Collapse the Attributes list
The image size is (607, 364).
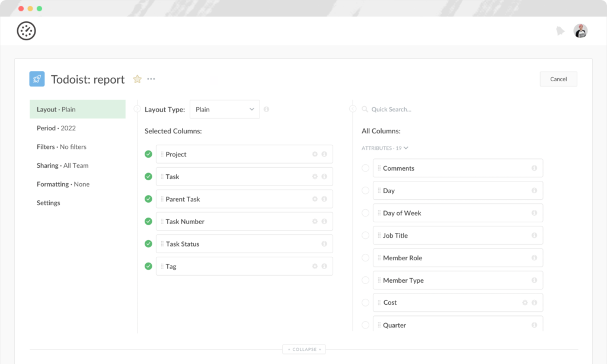(x=404, y=148)
